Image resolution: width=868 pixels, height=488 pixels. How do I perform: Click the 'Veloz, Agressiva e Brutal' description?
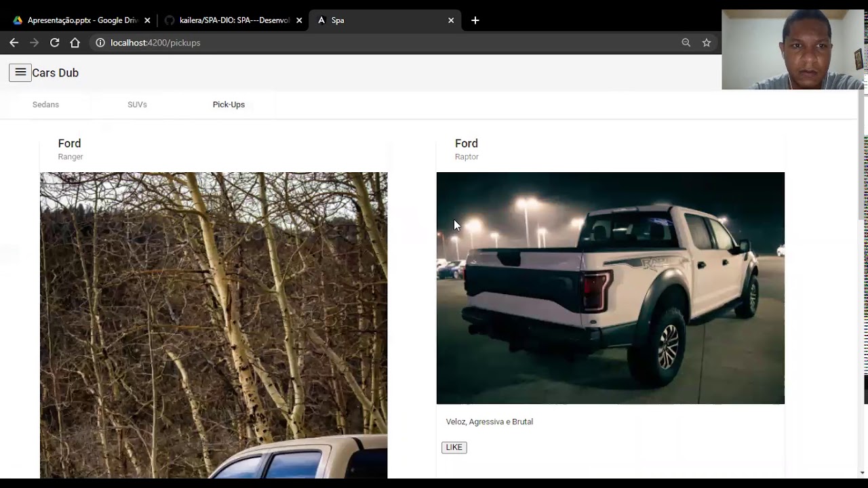(x=490, y=422)
